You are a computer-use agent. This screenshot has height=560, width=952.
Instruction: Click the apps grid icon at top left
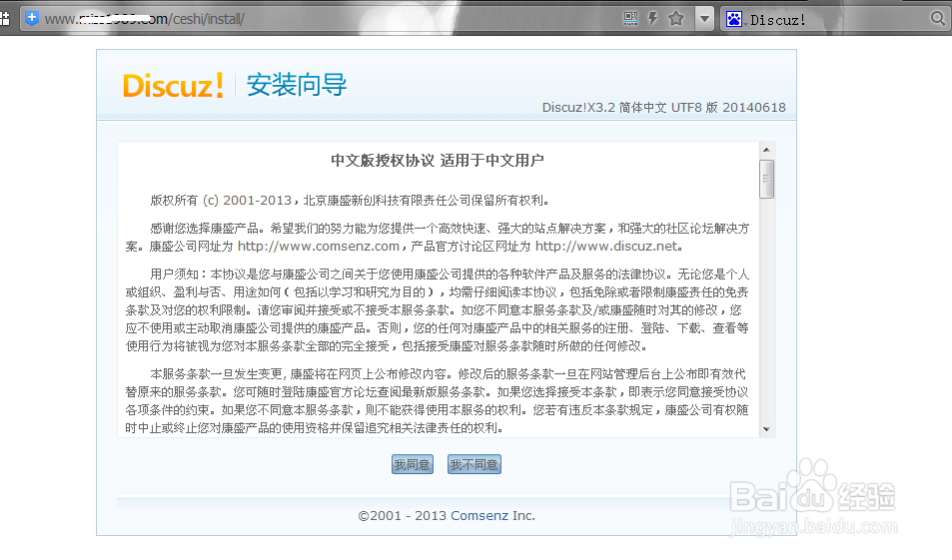click(x=4, y=18)
